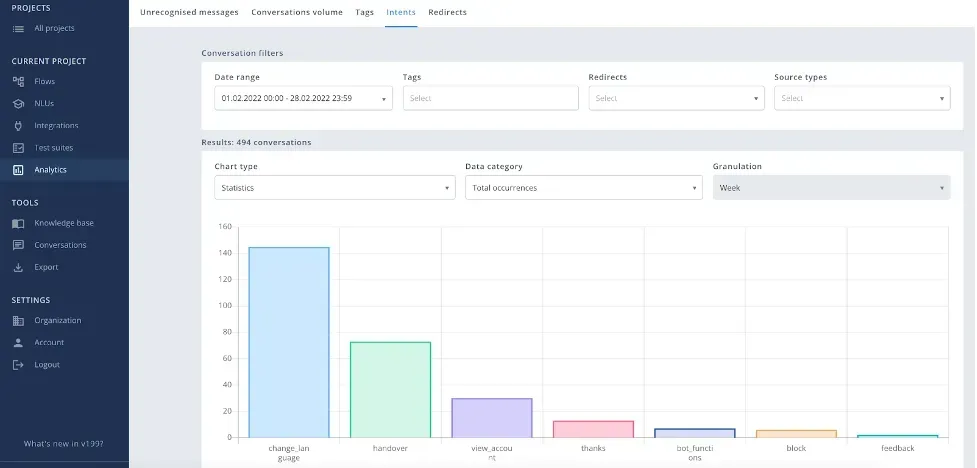Viewport: 977px width, 468px height.
Task: Click the Conversations chat icon
Action: (18, 246)
